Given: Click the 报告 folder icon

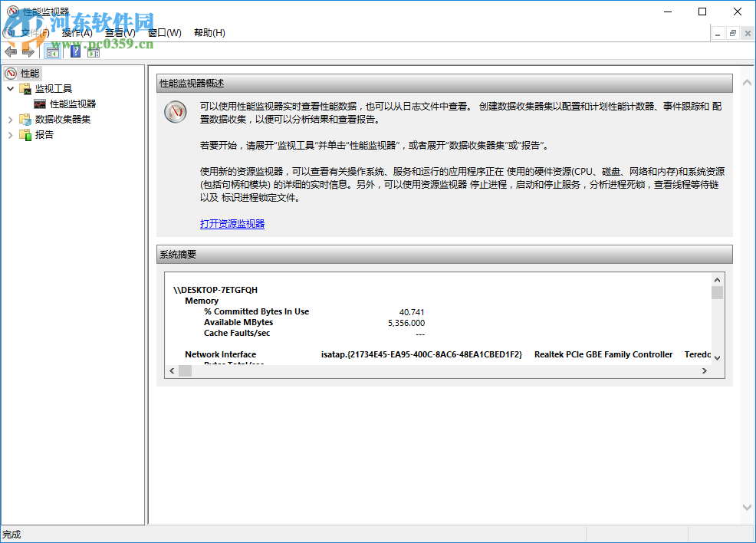Looking at the screenshot, I should click(25, 134).
